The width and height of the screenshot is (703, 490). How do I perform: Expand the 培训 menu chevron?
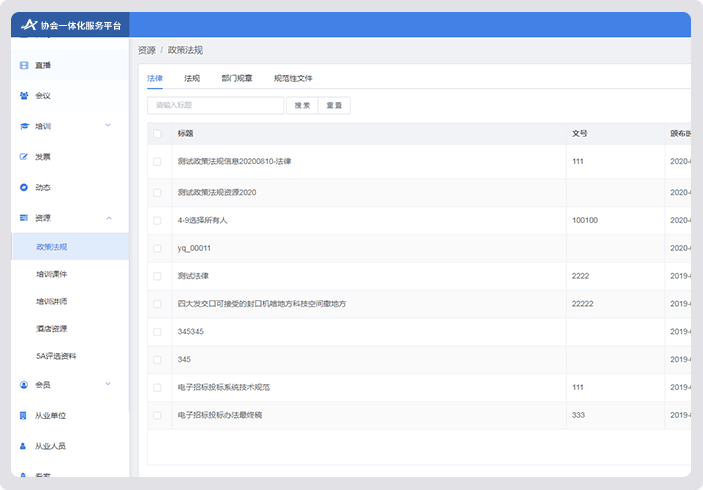(108, 126)
